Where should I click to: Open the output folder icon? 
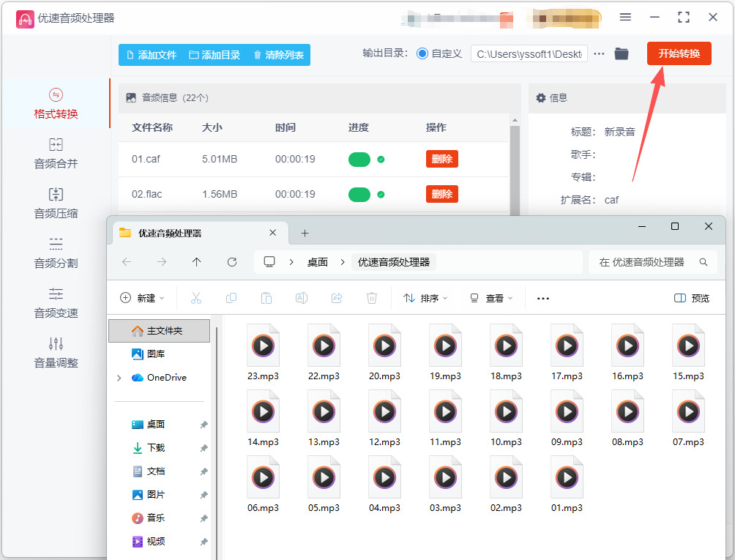pos(622,53)
